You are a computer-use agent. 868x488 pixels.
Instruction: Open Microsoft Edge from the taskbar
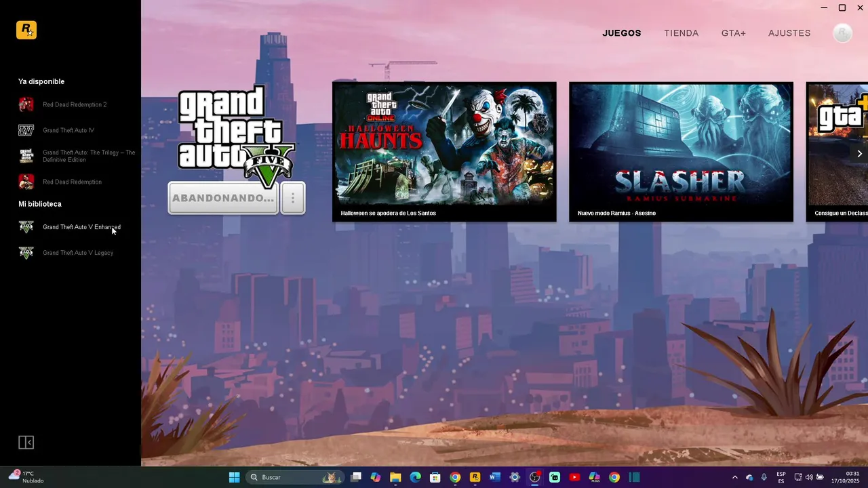click(x=415, y=477)
